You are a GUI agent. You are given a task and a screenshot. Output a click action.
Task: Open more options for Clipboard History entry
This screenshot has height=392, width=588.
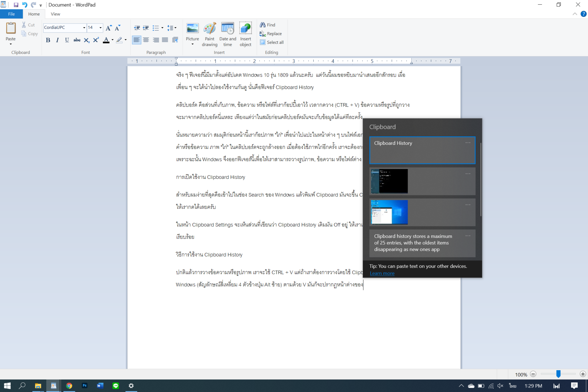[468, 142]
